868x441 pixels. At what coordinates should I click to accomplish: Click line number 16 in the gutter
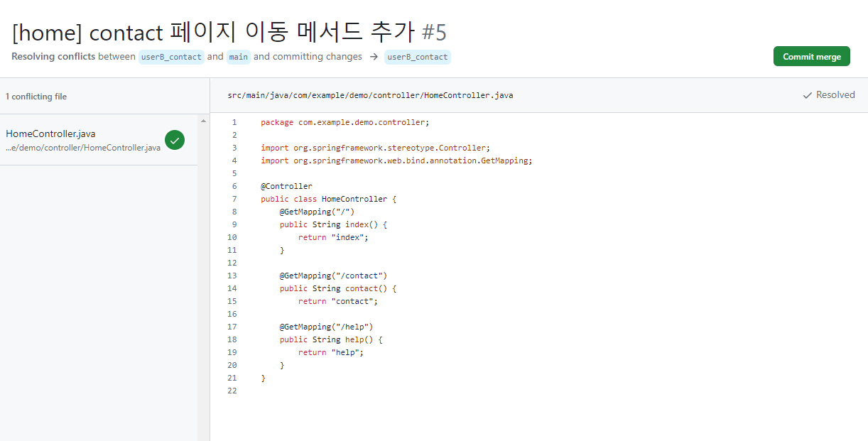point(232,314)
